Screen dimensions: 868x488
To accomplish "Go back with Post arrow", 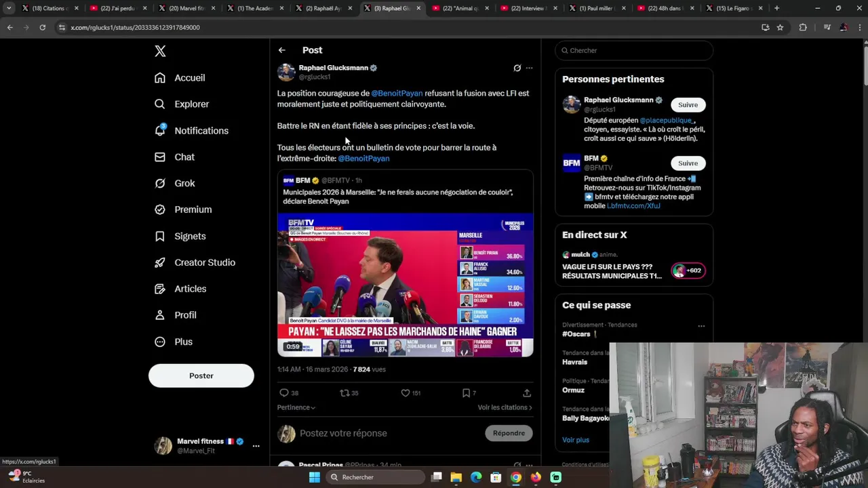I will [281, 50].
